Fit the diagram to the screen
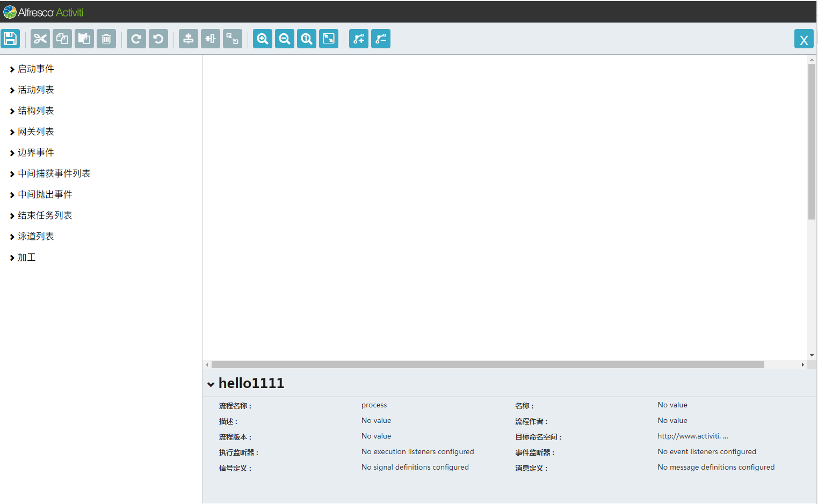This screenshot has height=504, width=818. pos(328,38)
